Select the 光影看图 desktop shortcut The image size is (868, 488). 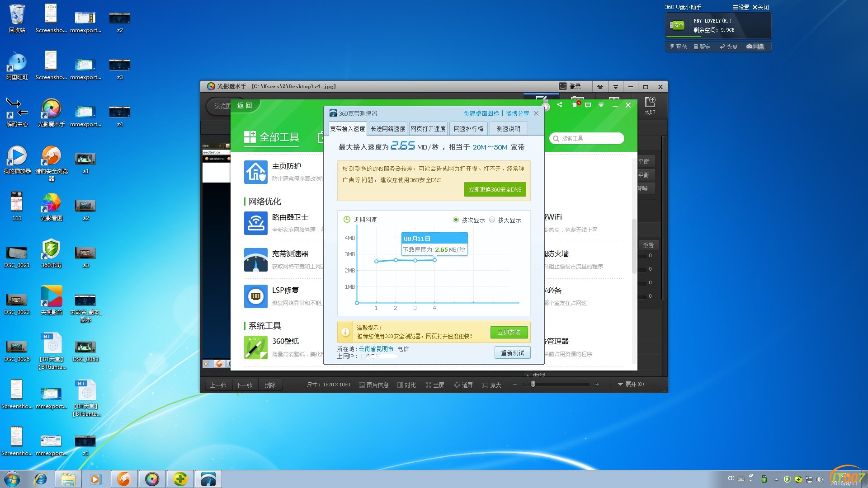pos(51,206)
